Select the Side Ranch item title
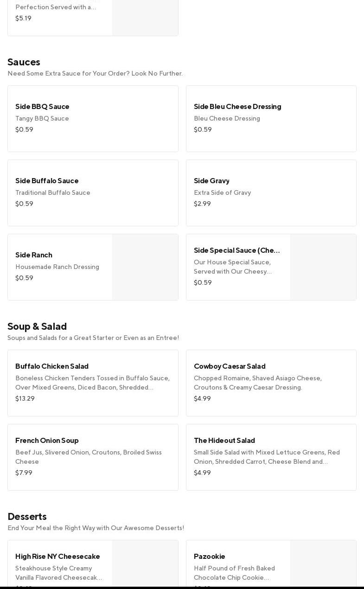 coord(34,255)
